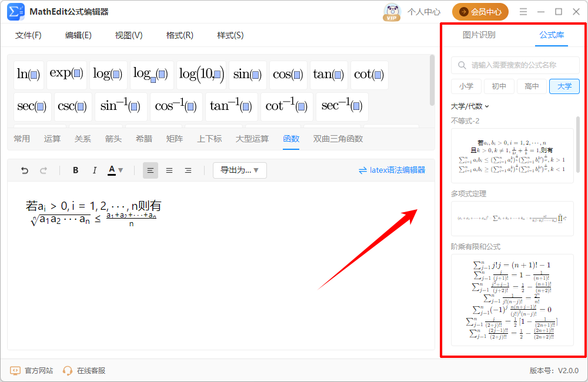Open the 导出为 export dropdown
Screen dimensions: 588x382
[x=240, y=170]
